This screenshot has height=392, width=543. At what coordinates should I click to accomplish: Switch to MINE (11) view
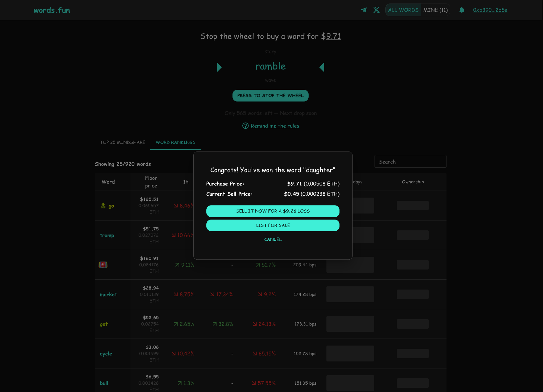(x=435, y=10)
